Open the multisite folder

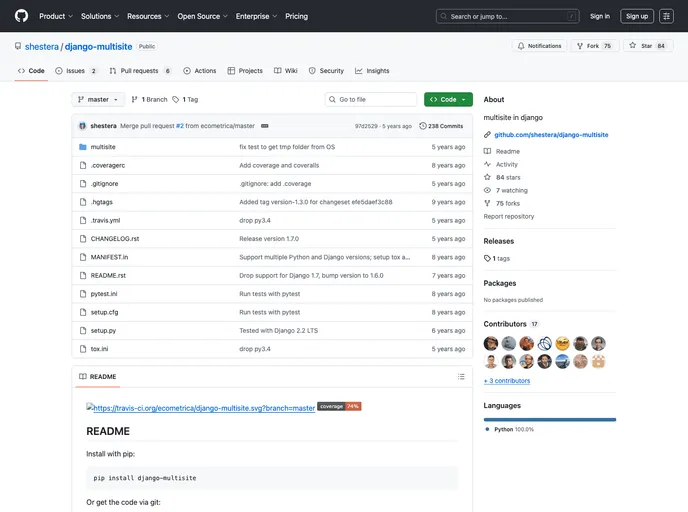pyautogui.click(x=103, y=147)
